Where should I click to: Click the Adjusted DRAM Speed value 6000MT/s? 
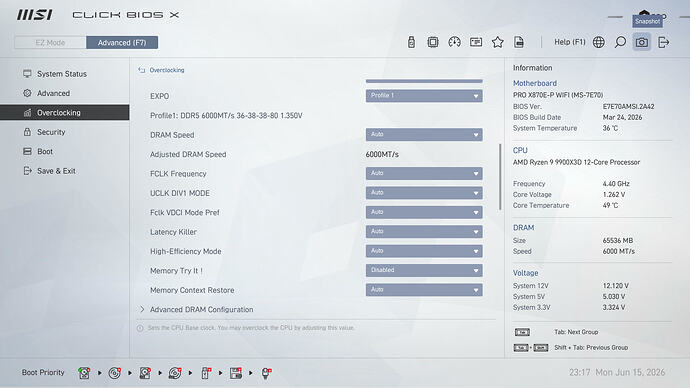click(x=382, y=154)
